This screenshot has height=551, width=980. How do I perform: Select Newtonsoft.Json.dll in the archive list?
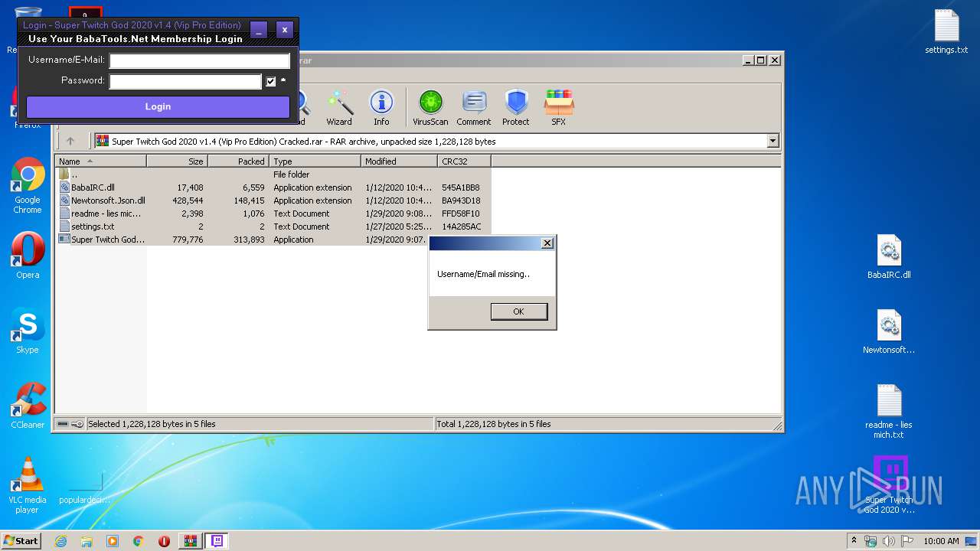point(273,201)
